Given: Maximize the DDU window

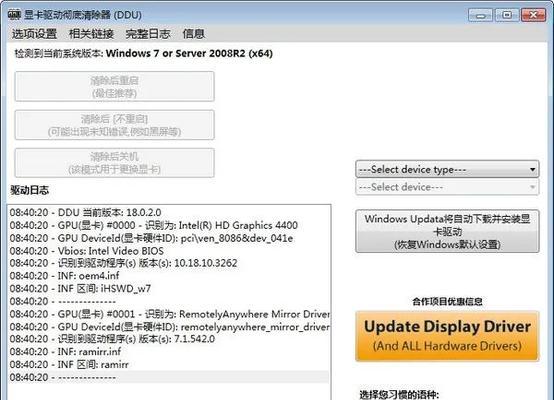Looking at the screenshot, I should pos(507,15).
